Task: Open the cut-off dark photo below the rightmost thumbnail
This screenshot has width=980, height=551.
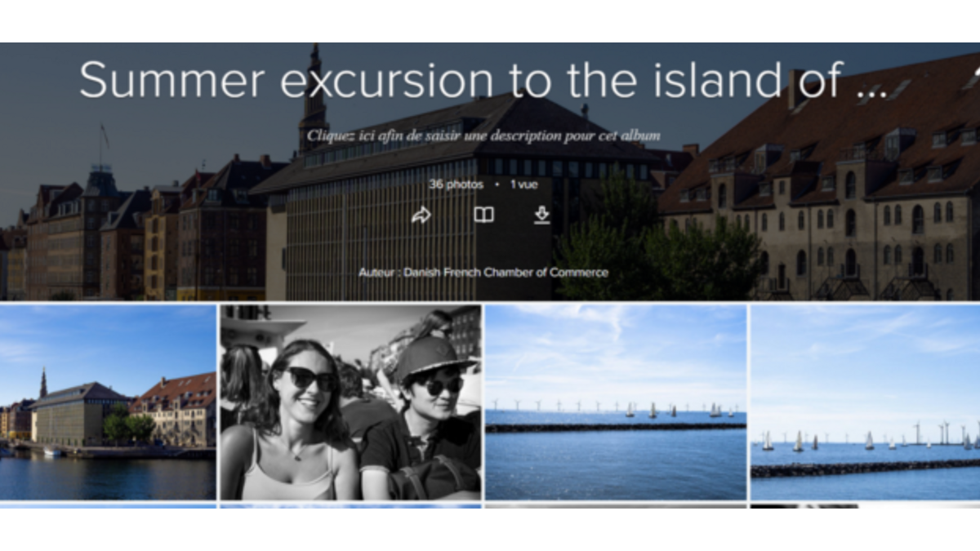Action: coord(865,505)
